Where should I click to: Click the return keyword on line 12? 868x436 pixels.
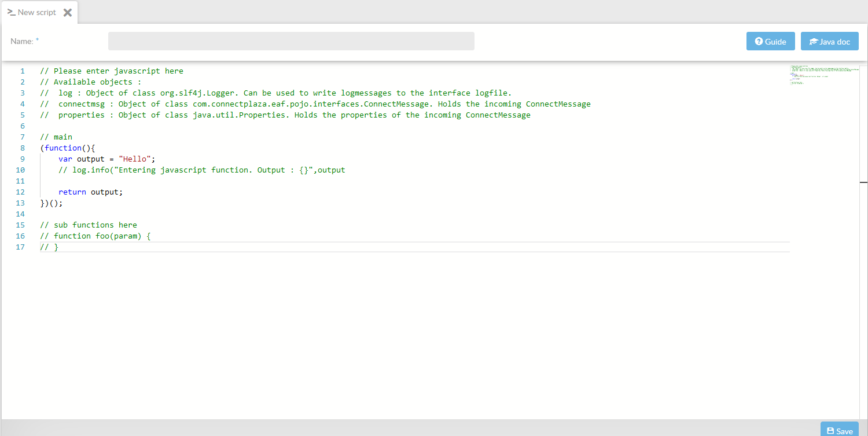[x=72, y=192]
